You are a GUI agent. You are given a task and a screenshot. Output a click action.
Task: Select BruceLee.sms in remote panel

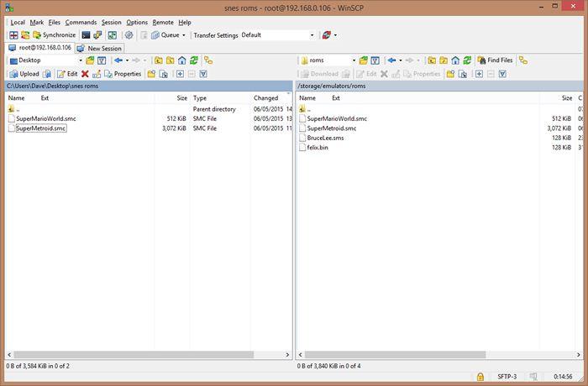point(326,138)
